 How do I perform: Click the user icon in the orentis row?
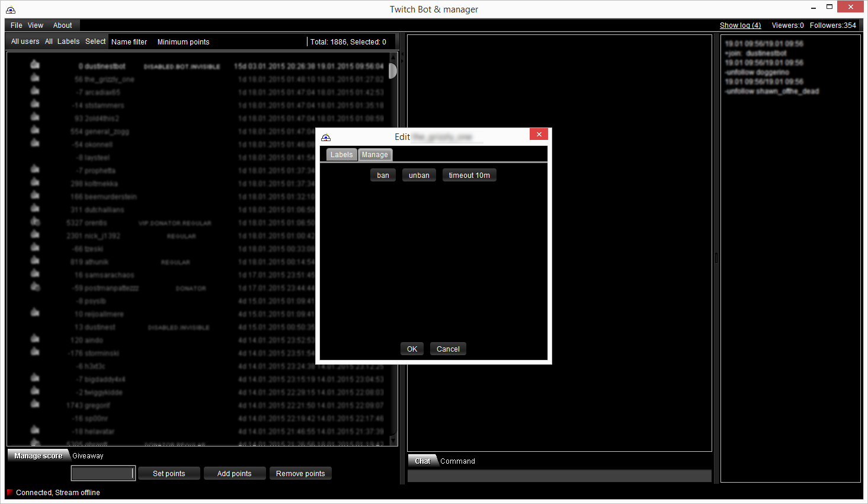35,221
